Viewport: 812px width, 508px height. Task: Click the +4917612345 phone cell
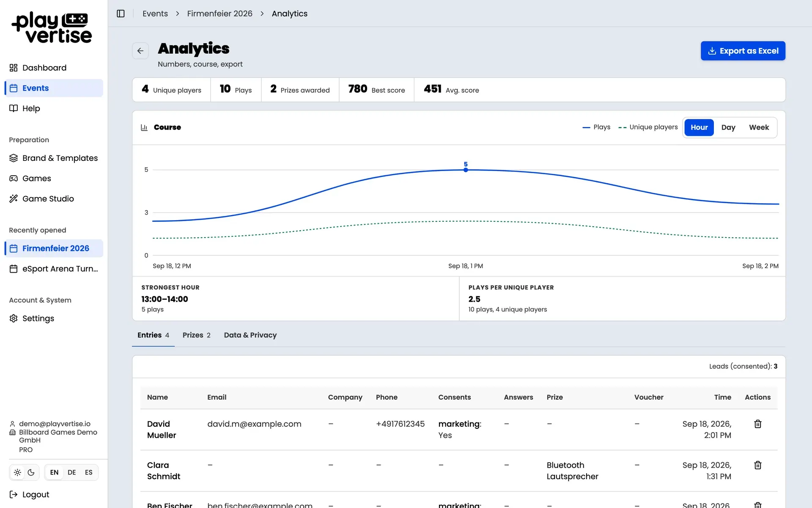[400, 424]
